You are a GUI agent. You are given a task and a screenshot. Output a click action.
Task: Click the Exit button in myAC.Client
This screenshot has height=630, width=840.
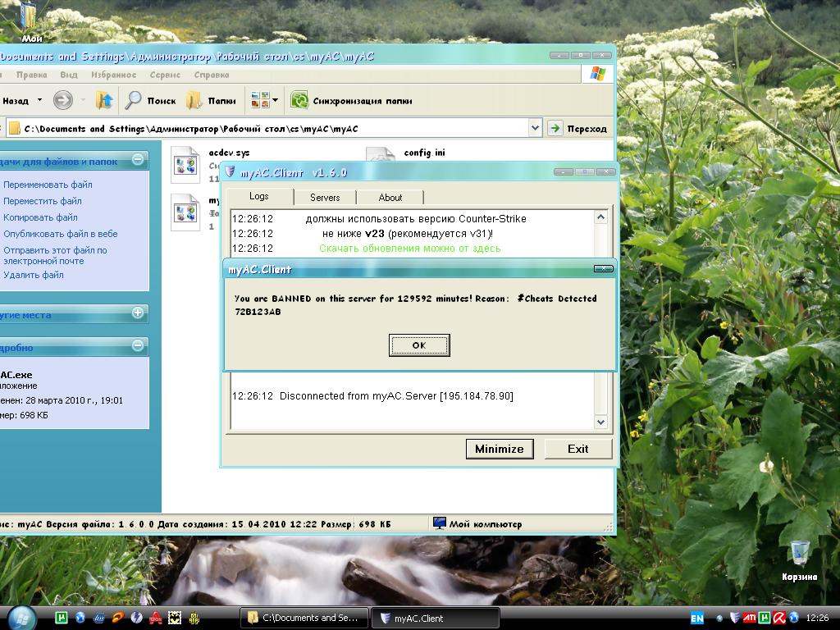pyautogui.click(x=578, y=449)
